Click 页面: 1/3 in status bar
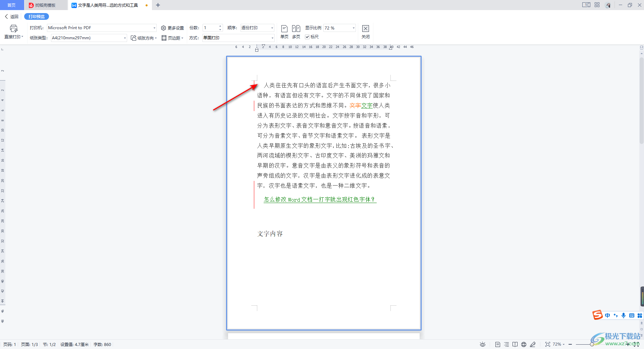Image resolution: width=644 pixels, height=349 pixels. (x=30, y=345)
